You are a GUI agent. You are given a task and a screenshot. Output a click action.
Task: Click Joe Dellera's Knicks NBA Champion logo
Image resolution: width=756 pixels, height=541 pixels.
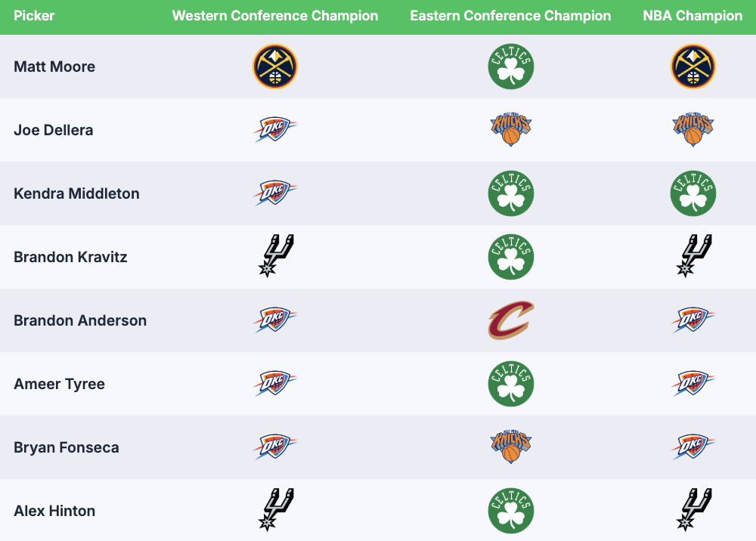pos(693,130)
